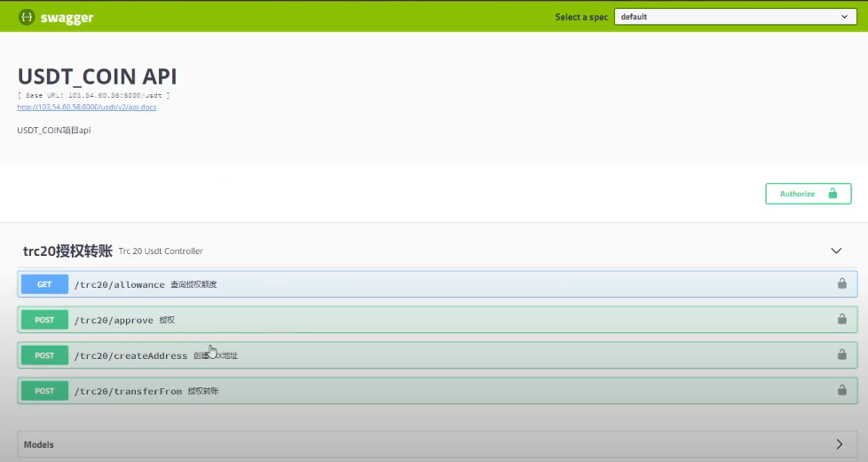
Task: Click the 查询授权额度 summary text
Action: click(x=193, y=284)
